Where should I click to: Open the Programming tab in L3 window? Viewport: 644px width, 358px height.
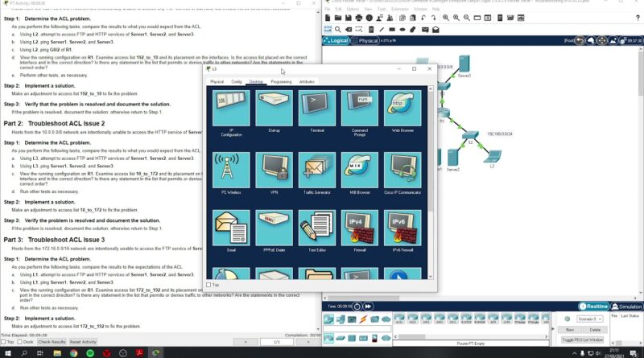(281, 82)
